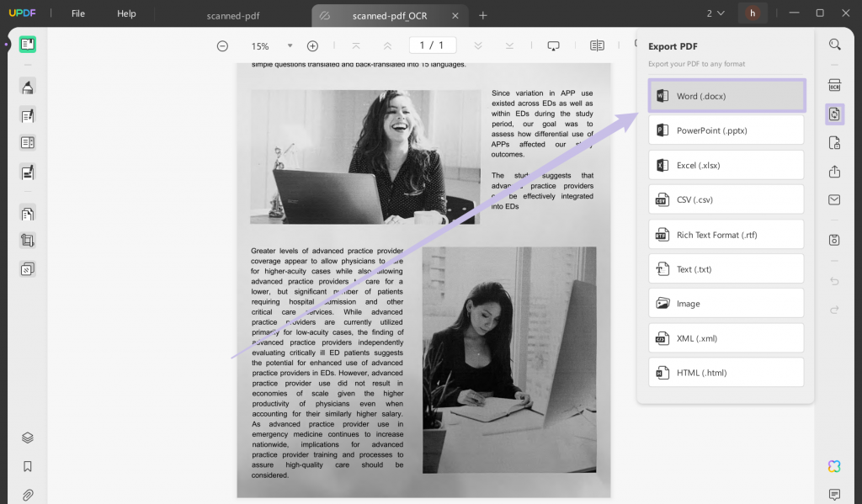Switch to the scanned-pdf tab
The height and width of the screenshot is (504, 862).
click(x=234, y=15)
